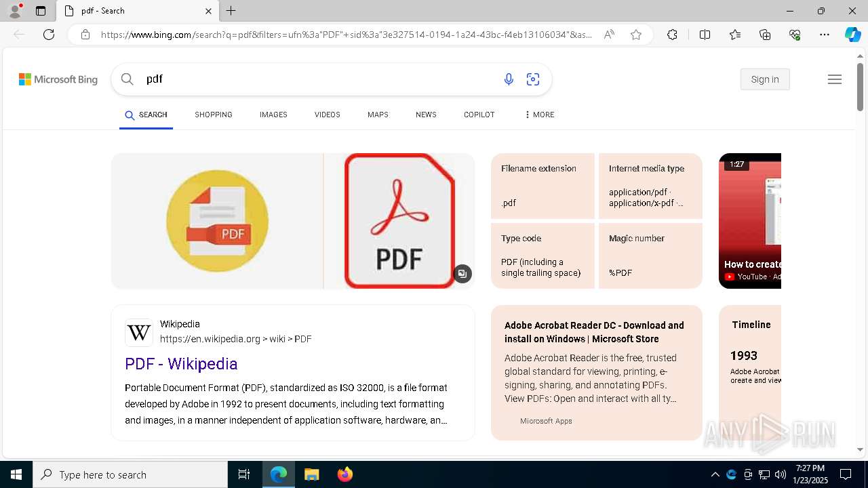This screenshot has height=488, width=868.
Task: Start voice search with microphone
Action: pos(509,79)
